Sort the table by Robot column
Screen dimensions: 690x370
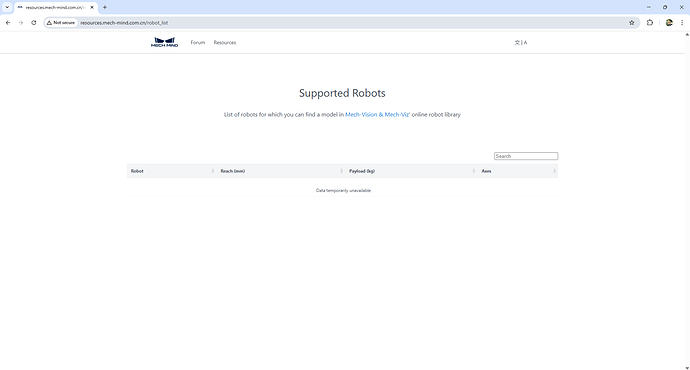pos(172,171)
